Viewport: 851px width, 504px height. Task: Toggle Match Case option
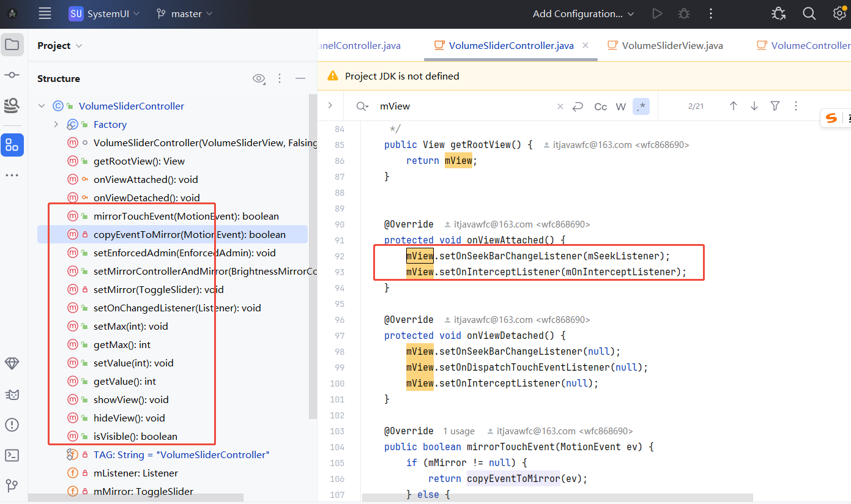[x=601, y=106]
